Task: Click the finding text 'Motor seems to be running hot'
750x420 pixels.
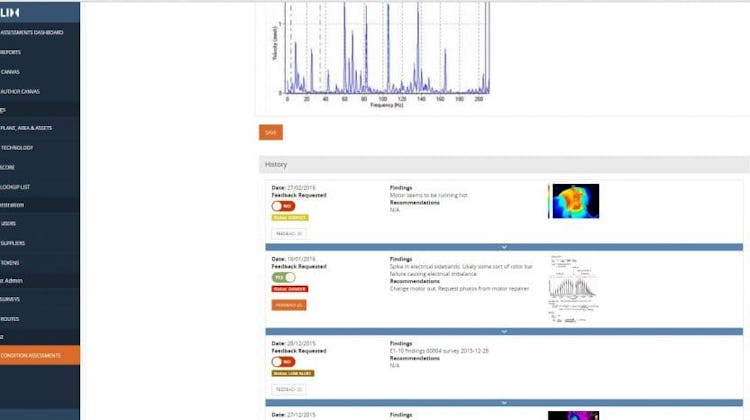Action: 429,195
